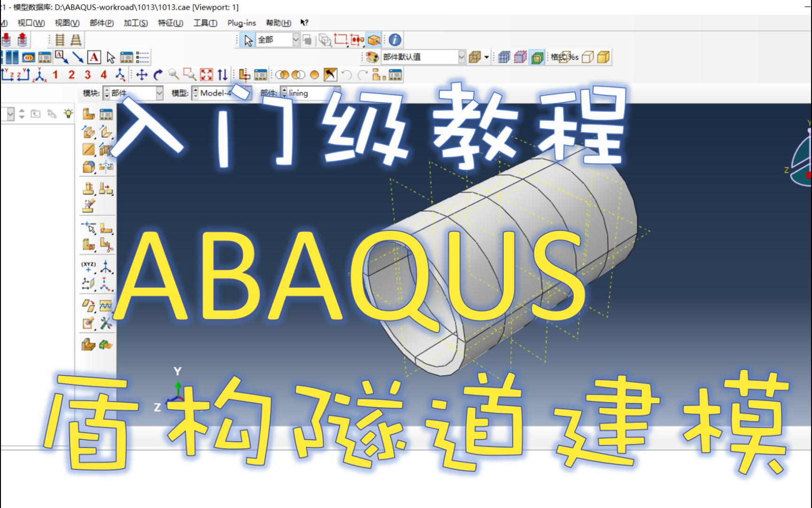Screen dimensions: 812x508
Task: Open the 帮助(H) menu
Action: 278,23
